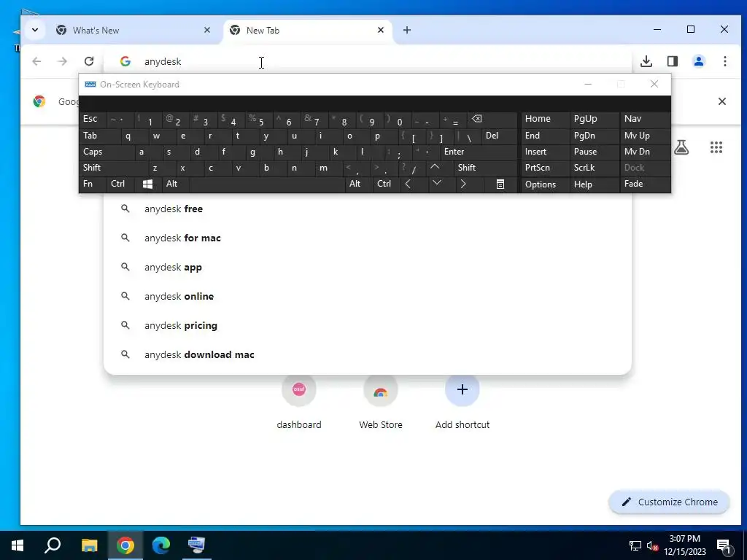
Task: Choose the 'anydesk app' suggestion
Action: click(368, 267)
